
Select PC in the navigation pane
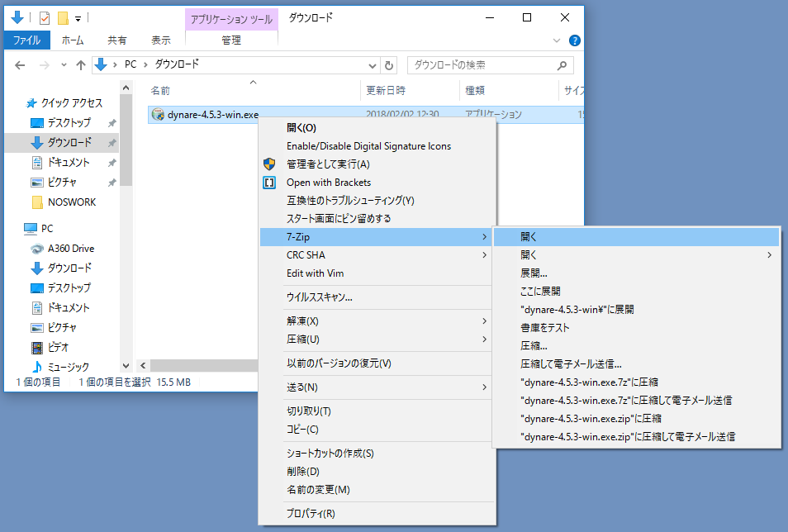[x=47, y=229]
